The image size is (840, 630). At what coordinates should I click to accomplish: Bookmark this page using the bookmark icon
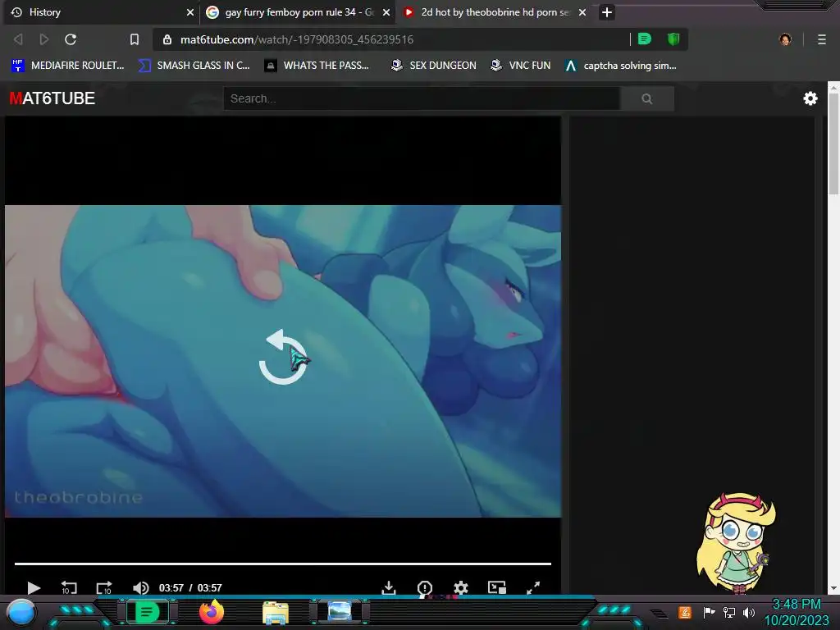pos(135,39)
